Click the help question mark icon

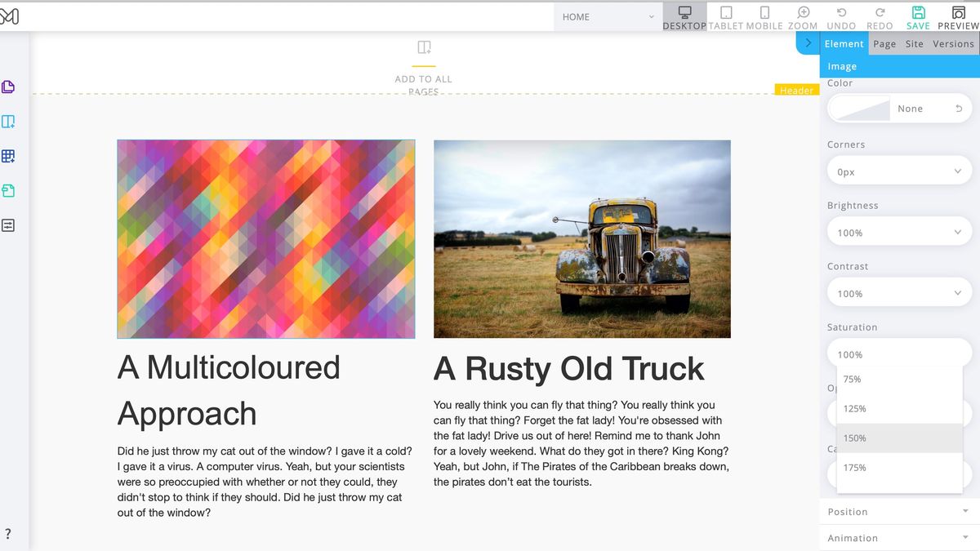8,531
